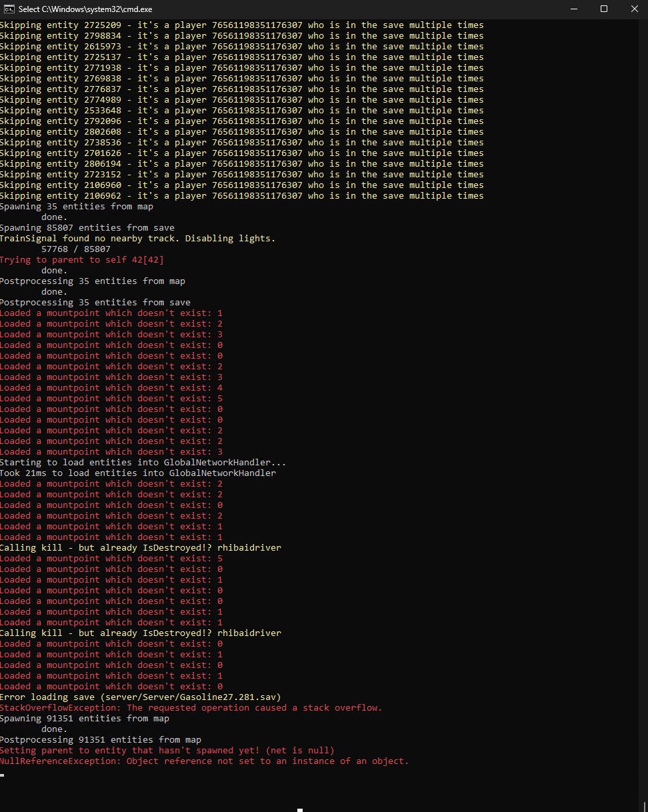
Task: Click the 'Postprocessing 35 entities from save' line
Action: (x=95, y=303)
